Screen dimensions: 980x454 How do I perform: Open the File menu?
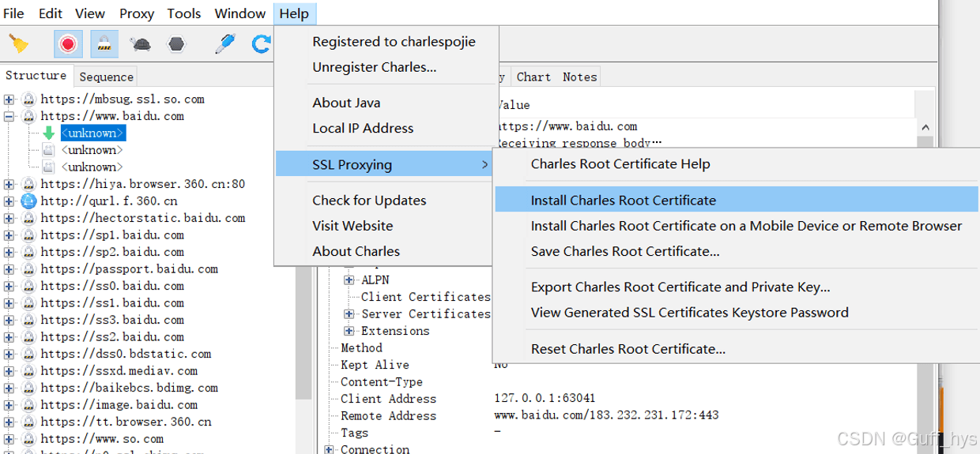pos(13,13)
